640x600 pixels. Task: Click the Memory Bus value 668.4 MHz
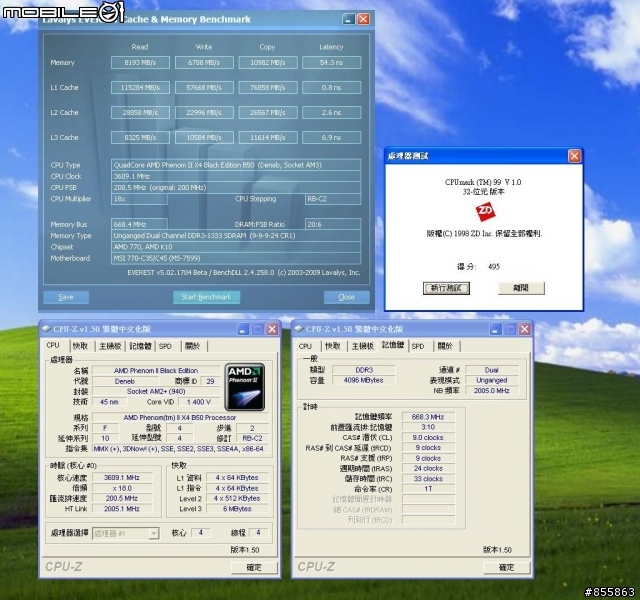(x=139, y=224)
